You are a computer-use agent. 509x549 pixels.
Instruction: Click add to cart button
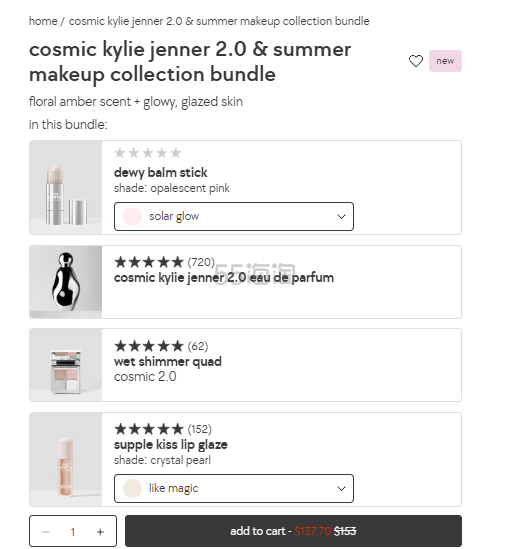tap(293, 531)
